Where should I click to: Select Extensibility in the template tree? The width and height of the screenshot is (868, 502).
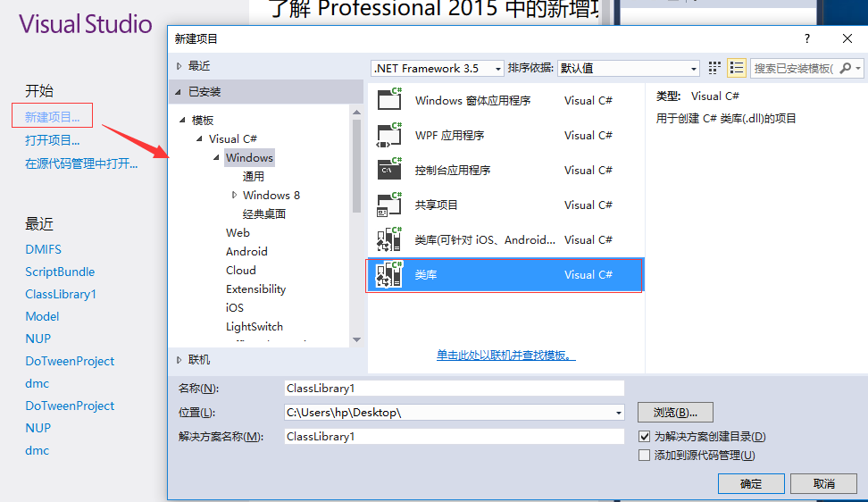pos(255,289)
